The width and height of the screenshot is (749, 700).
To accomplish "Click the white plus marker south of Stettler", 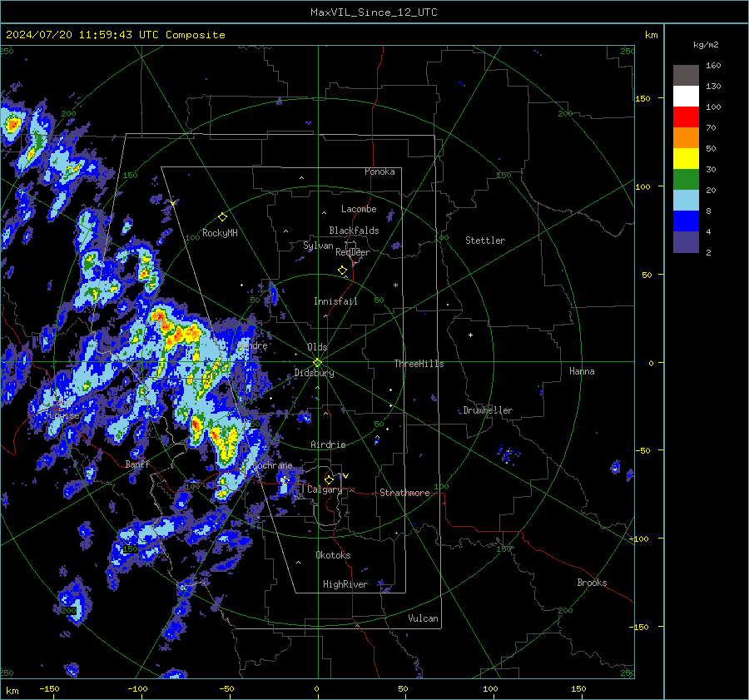I will click(470, 335).
